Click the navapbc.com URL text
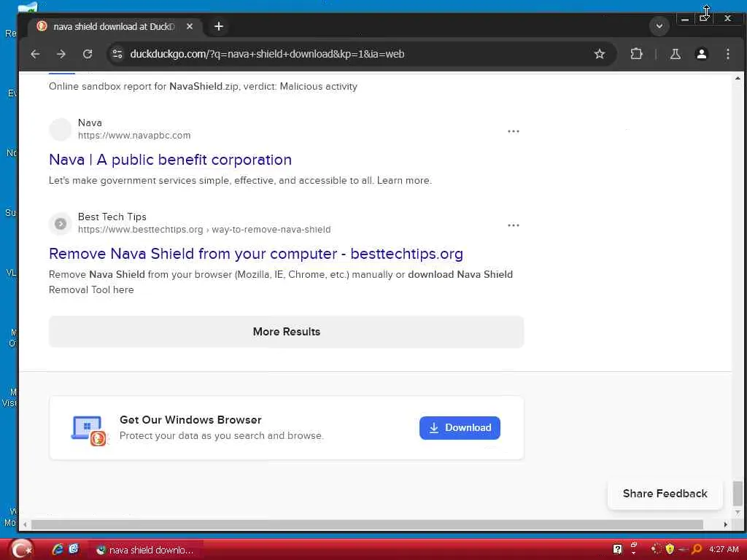The image size is (747, 560). (x=134, y=135)
